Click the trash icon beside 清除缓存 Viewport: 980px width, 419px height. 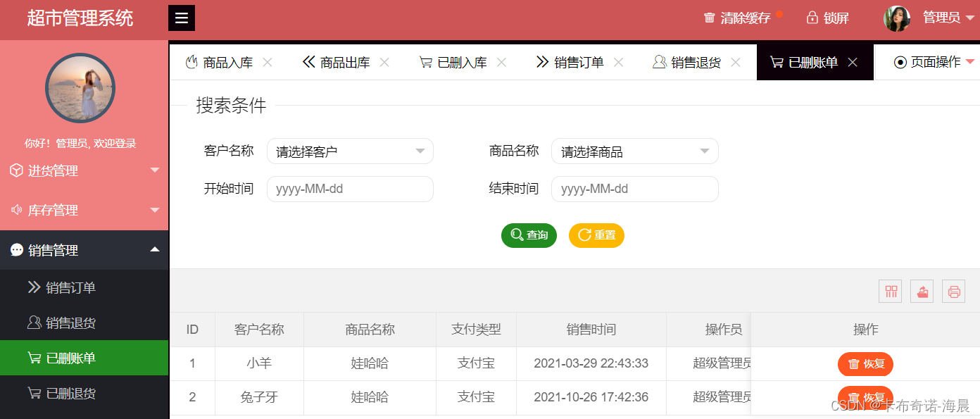tap(710, 18)
